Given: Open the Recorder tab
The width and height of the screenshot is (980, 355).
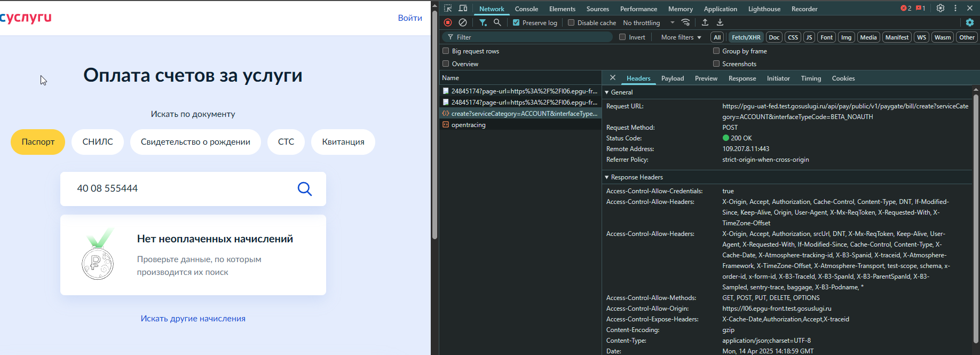Looking at the screenshot, I should tap(804, 9).
